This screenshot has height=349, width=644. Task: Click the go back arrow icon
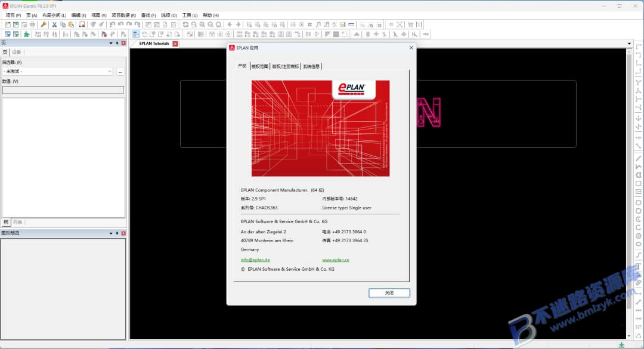pyautogui.click(x=230, y=24)
